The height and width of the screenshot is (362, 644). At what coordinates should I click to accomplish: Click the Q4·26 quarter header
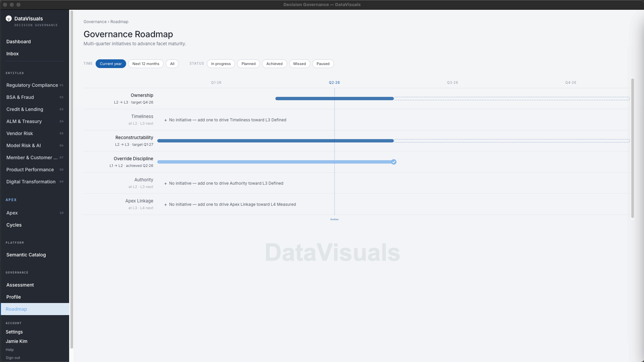[x=571, y=82]
